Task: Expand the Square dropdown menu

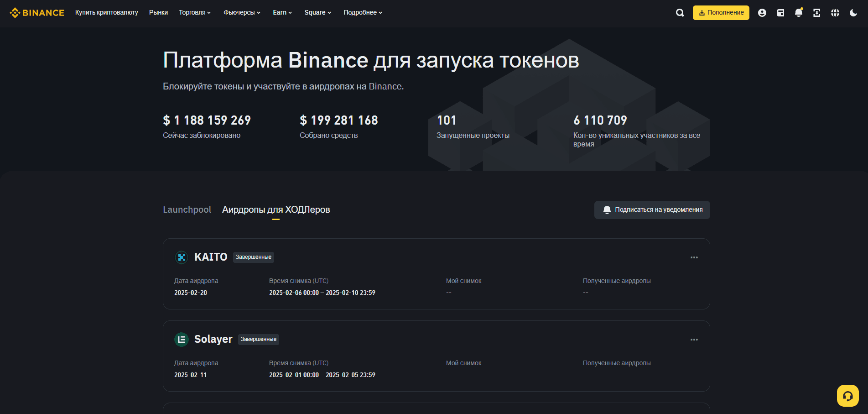Action: (318, 13)
